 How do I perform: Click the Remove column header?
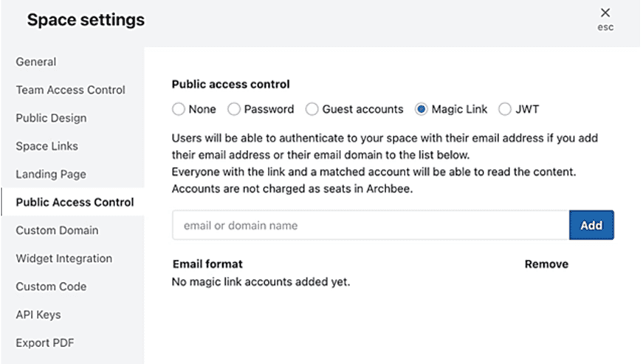pos(546,264)
